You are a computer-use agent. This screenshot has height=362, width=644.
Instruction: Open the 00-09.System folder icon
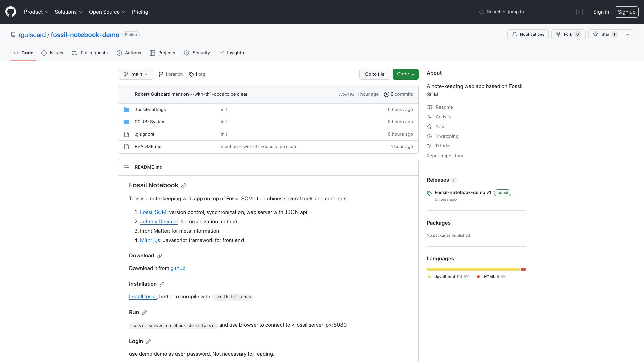point(126,122)
